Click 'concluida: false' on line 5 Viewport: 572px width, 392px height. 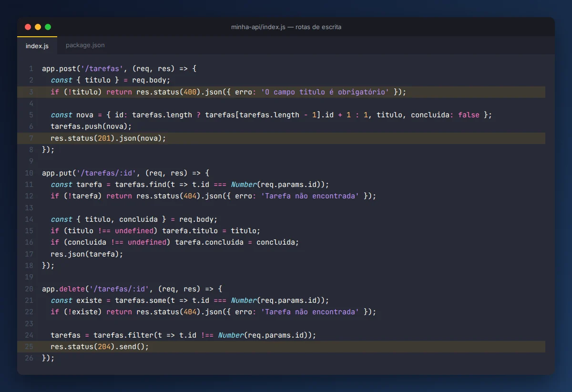pyautogui.click(x=445, y=115)
